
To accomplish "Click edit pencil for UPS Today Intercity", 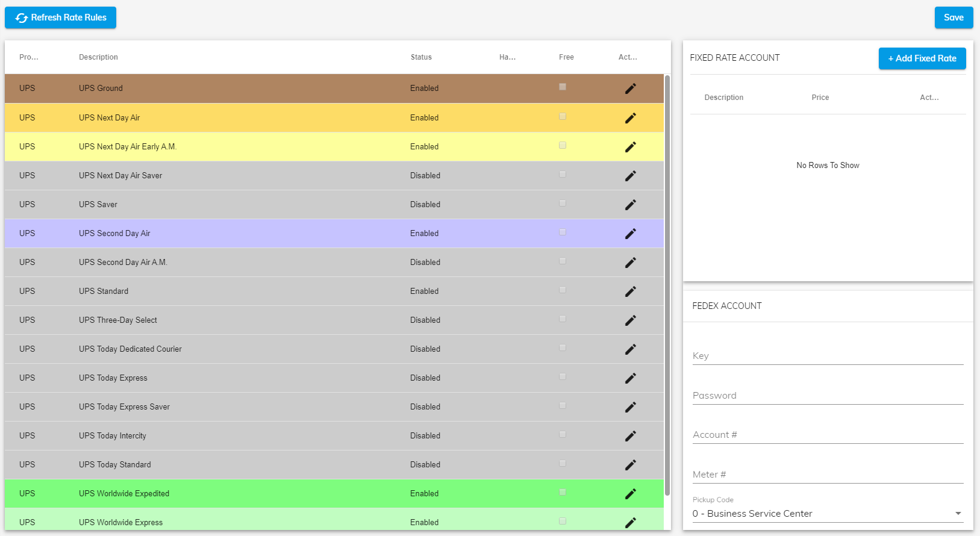I will (630, 436).
